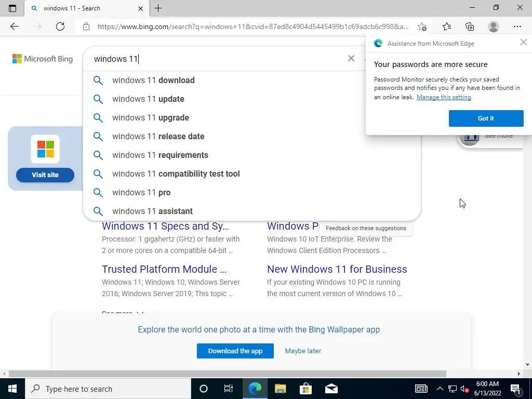Show hidden tray icons chevron
The image size is (532, 399).
pyautogui.click(x=440, y=389)
